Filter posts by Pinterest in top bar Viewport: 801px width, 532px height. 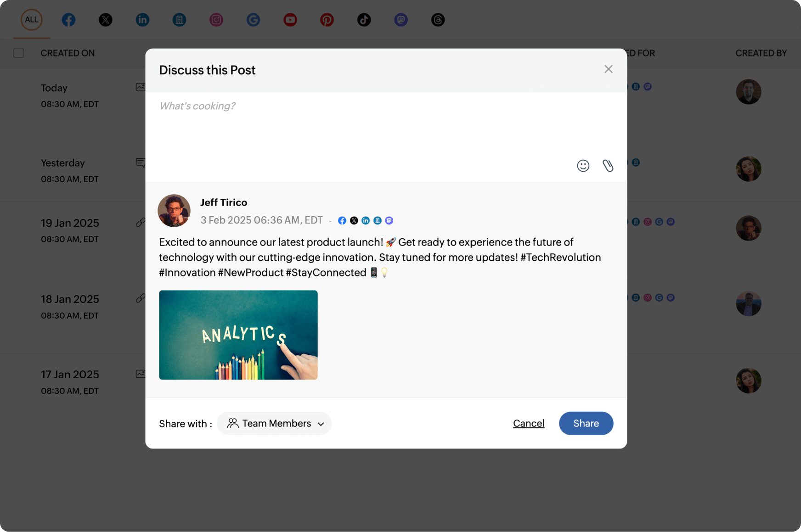point(327,20)
